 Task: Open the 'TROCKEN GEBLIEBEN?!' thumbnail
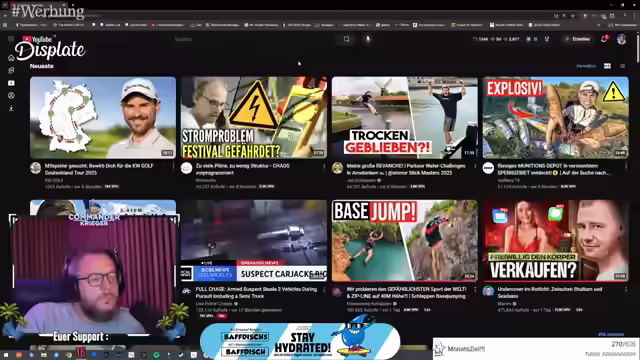(x=404, y=118)
